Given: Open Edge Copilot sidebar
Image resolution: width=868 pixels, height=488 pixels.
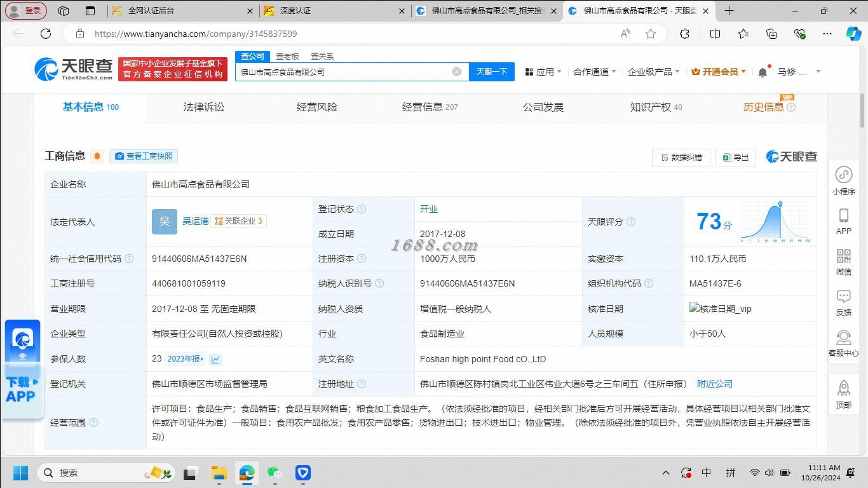Looking at the screenshot, I should pyautogui.click(x=853, y=34).
